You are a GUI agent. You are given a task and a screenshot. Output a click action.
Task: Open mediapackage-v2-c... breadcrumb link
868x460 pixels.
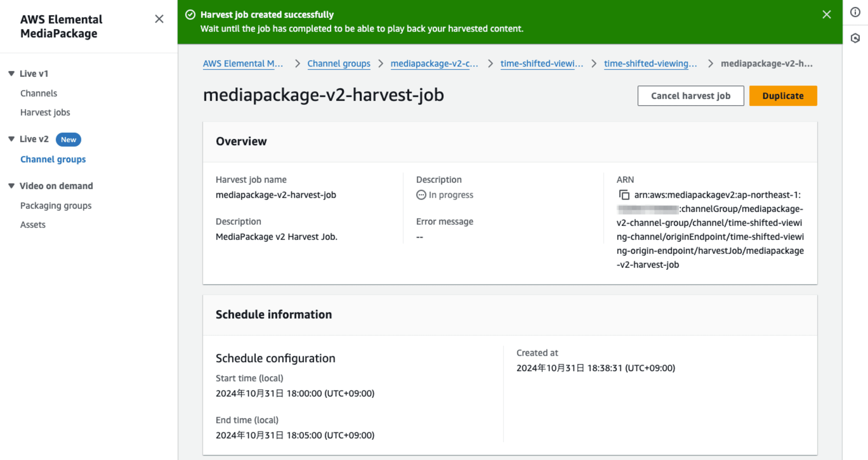coord(434,63)
